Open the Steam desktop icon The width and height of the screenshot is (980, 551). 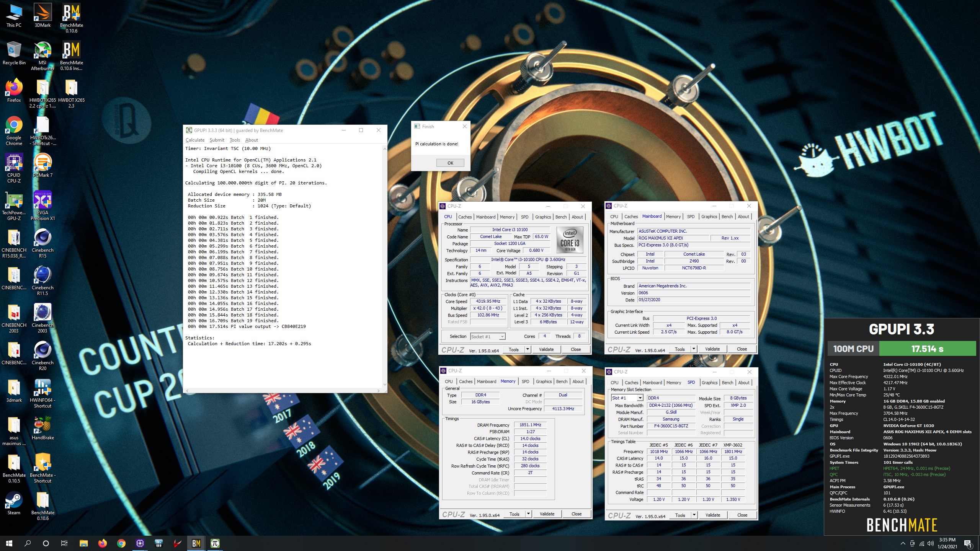point(14,503)
